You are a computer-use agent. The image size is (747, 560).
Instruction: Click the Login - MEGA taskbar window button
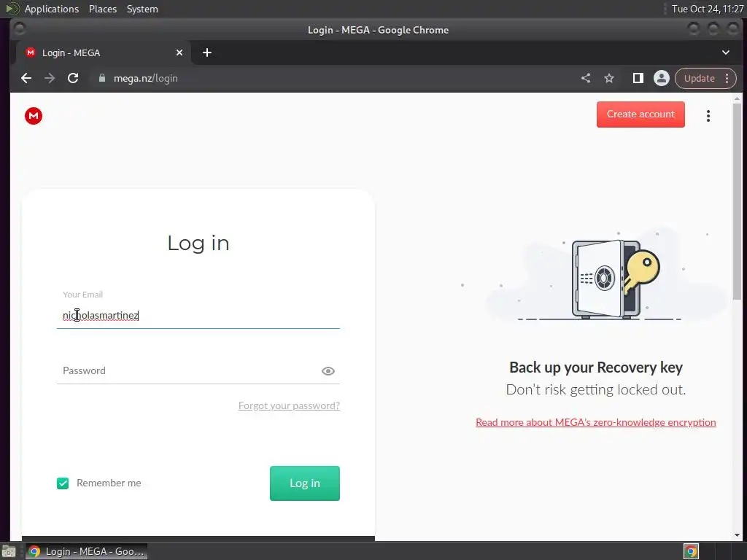[x=86, y=551]
